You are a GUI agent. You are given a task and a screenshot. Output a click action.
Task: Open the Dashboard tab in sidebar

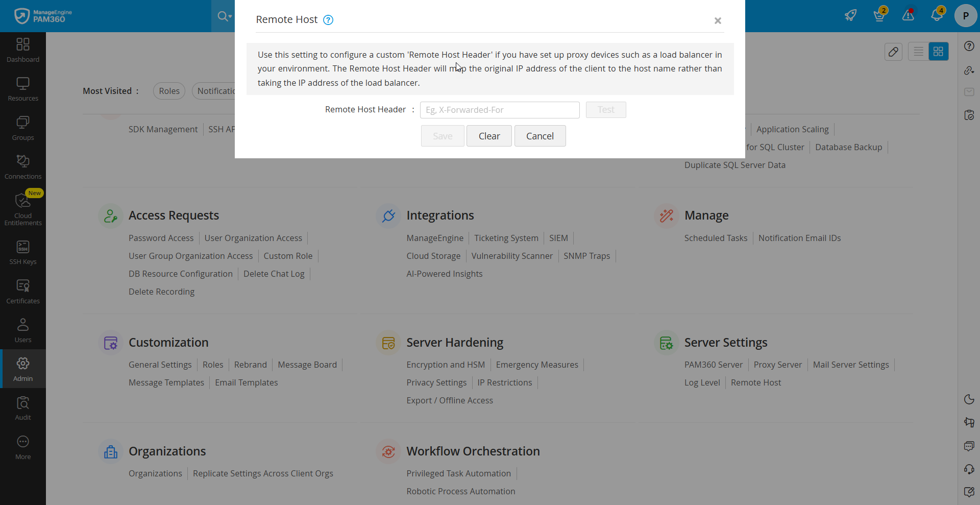pos(23,50)
